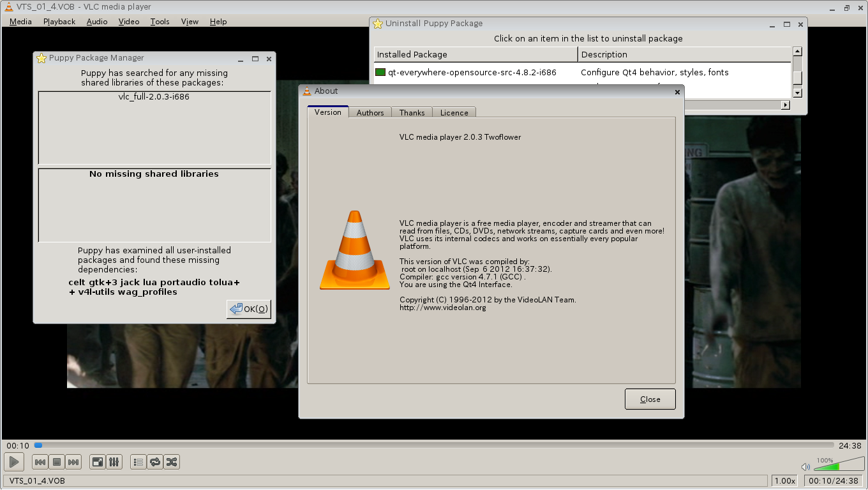Click the VLC cone logo in About
The height and width of the screenshot is (490, 868).
355,250
